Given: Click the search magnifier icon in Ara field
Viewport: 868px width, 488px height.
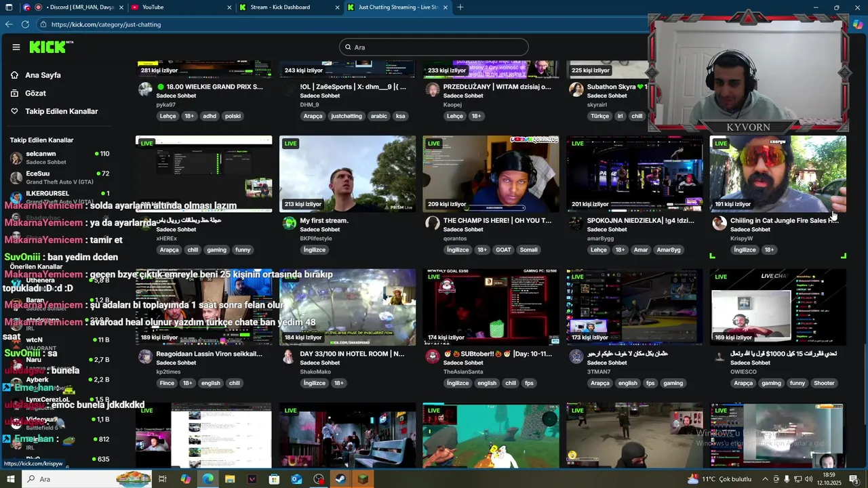Looking at the screenshot, I should tap(348, 47).
